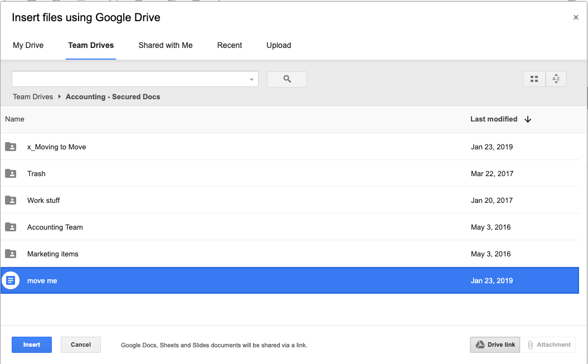The height and width of the screenshot is (364, 588).
Task: Open the search filter dropdown arrow
Action: [x=252, y=79]
